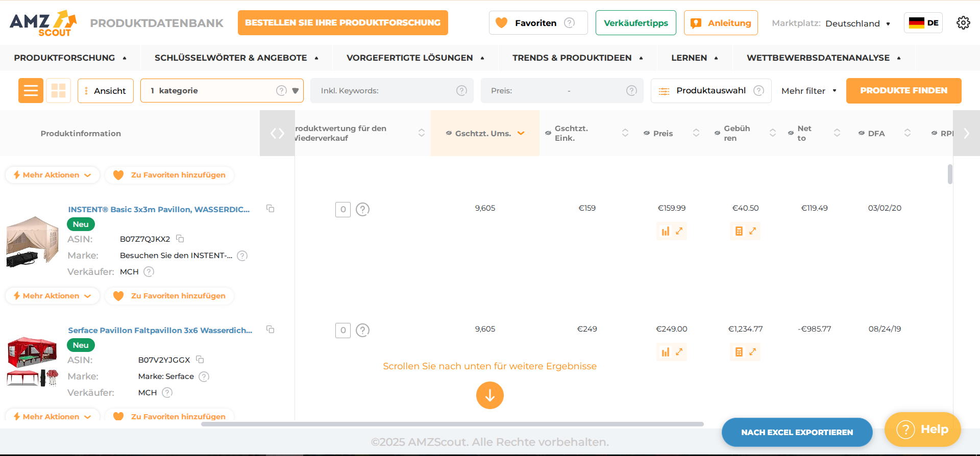
Task: Open the kategorie dropdown
Action: point(296,91)
